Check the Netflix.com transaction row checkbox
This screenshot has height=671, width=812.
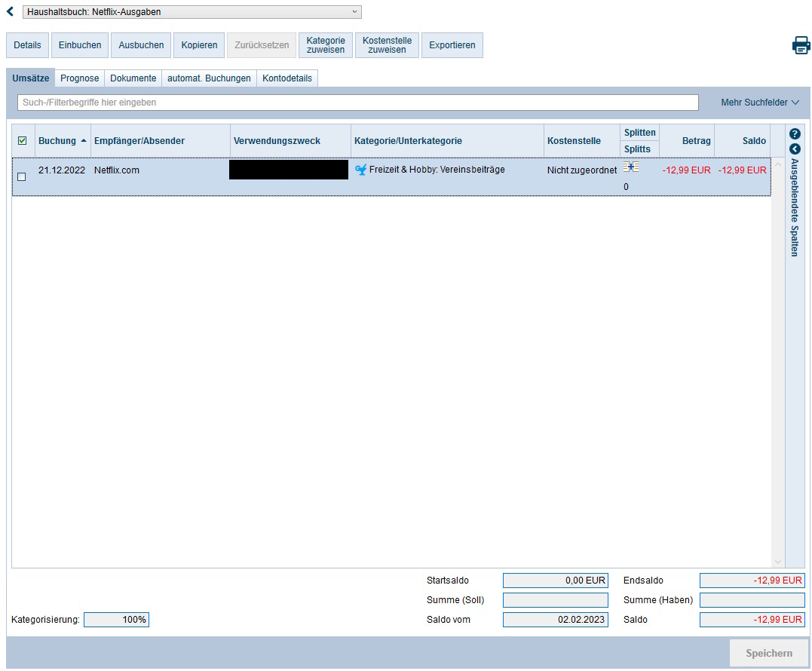click(21, 176)
